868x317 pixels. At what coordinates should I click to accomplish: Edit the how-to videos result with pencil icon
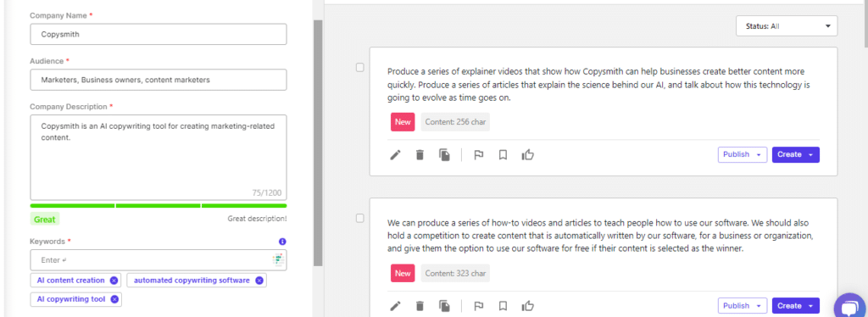pos(395,305)
